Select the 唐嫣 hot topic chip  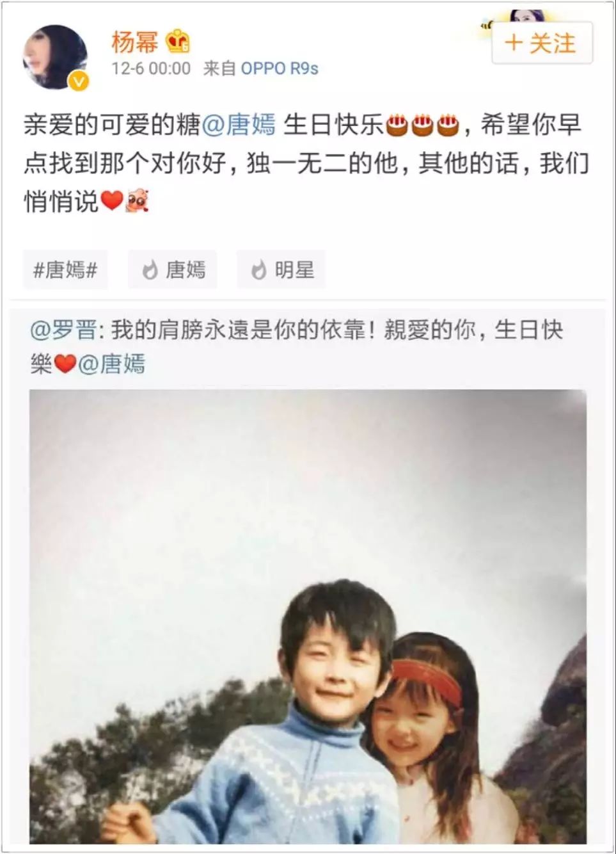(173, 270)
